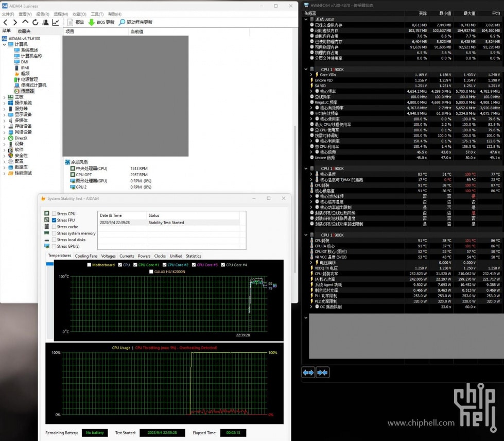Open the graph chart icon in AIDA64 toolbar
The image size is (504, 441).
coord(56,22)
